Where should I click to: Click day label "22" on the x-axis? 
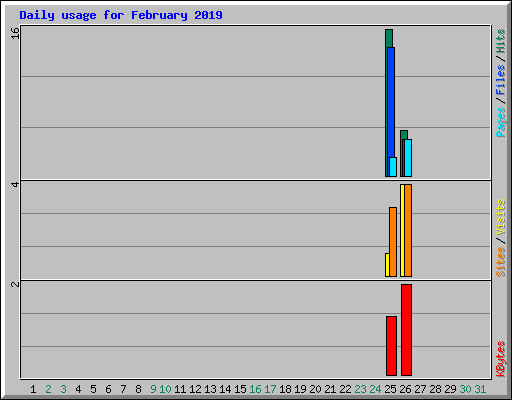point(345,389)
